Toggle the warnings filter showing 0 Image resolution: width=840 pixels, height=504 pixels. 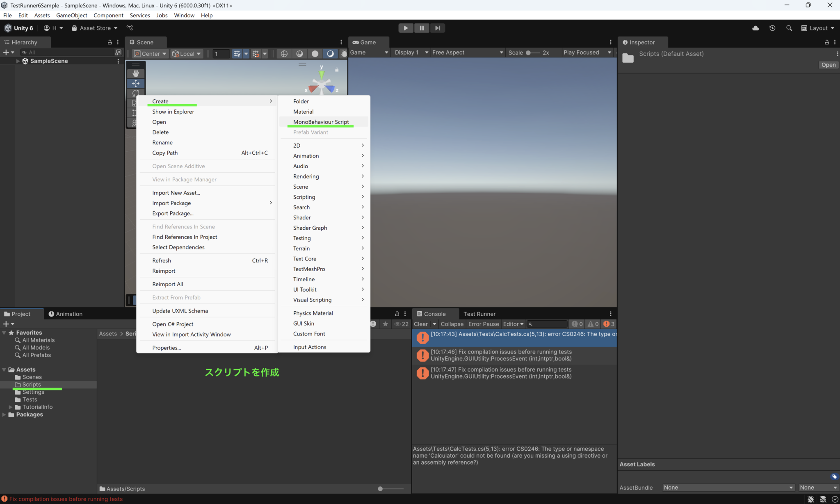coord(593,324)
